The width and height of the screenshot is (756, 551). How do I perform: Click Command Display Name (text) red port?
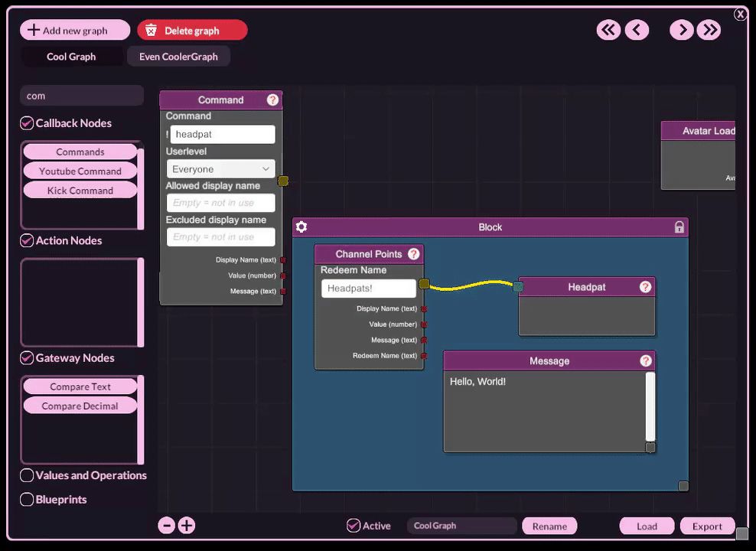283,260
